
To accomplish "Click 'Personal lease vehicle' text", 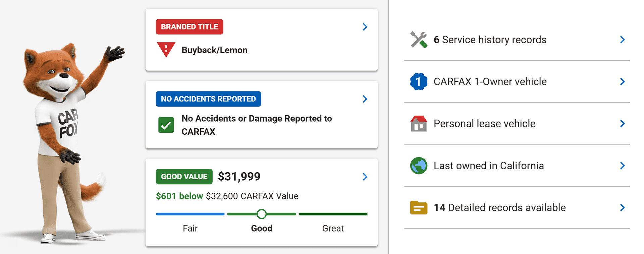I will pyautogui.click(x=484, y=124).
